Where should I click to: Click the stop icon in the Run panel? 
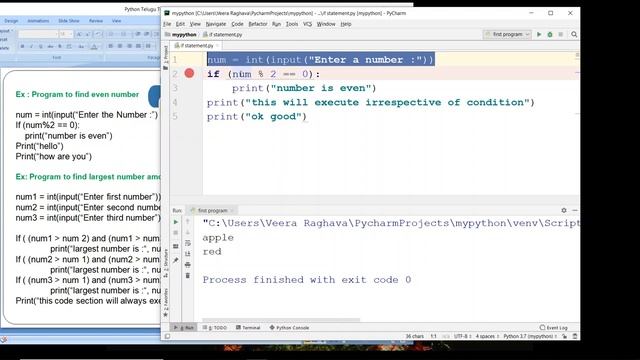(176, 233)
